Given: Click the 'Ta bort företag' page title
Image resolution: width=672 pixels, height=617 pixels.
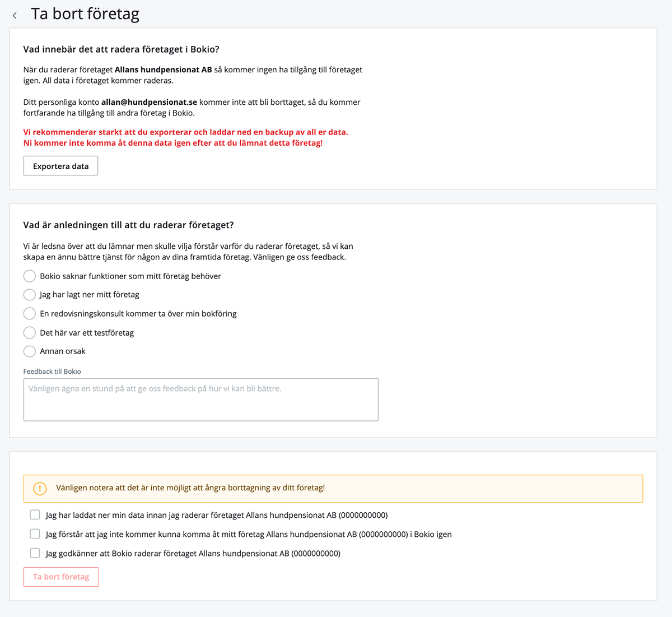Looking at the screenshot, I should click(85, 14).
